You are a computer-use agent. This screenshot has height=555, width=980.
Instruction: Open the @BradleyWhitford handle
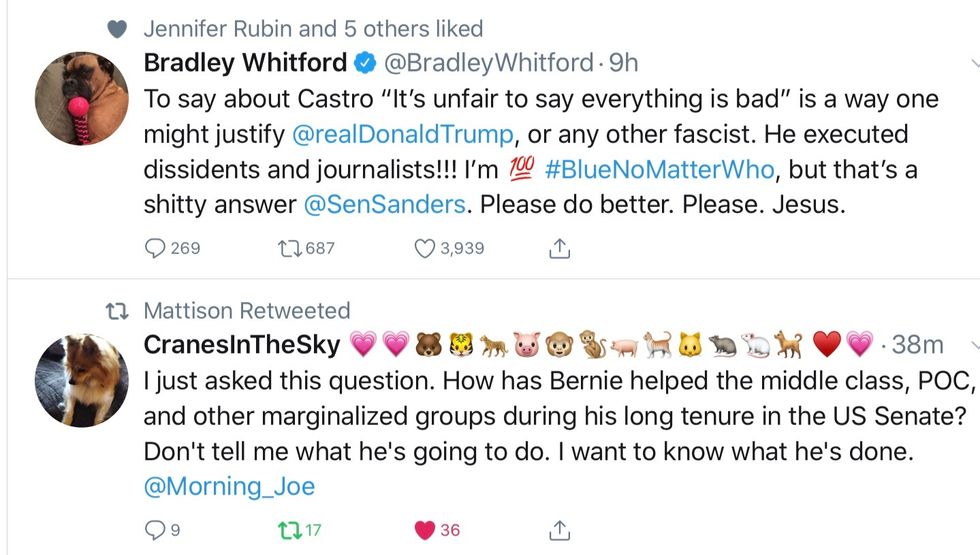click(489, 63)
